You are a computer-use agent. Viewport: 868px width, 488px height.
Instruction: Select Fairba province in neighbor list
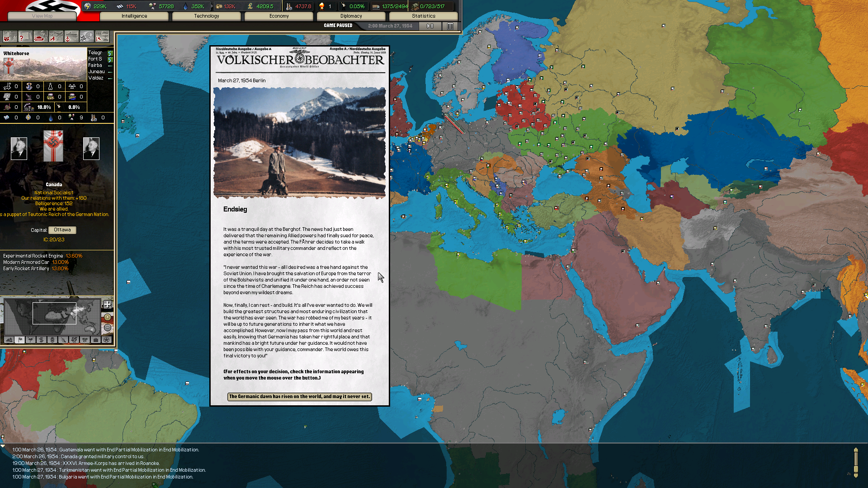[x=95, y=66]
